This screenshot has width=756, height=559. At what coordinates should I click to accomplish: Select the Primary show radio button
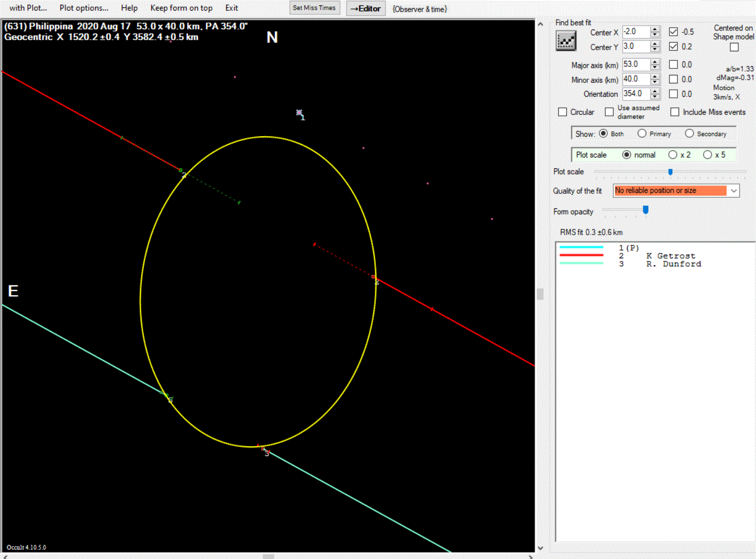coord(642,134)
